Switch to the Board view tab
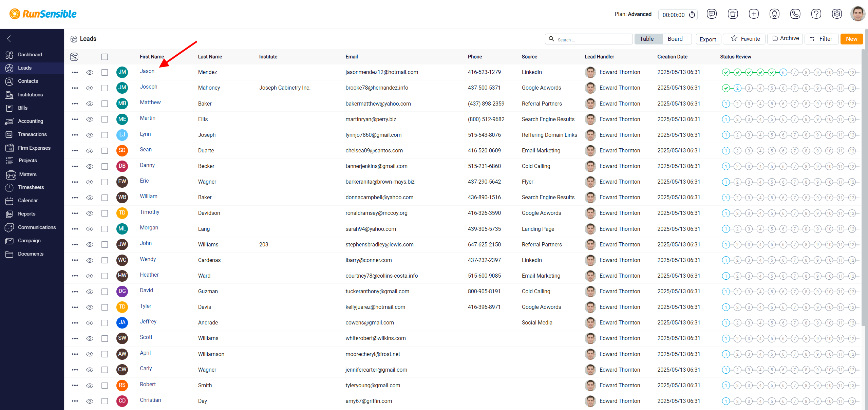 pyautogui.click(x=675, y=39)
